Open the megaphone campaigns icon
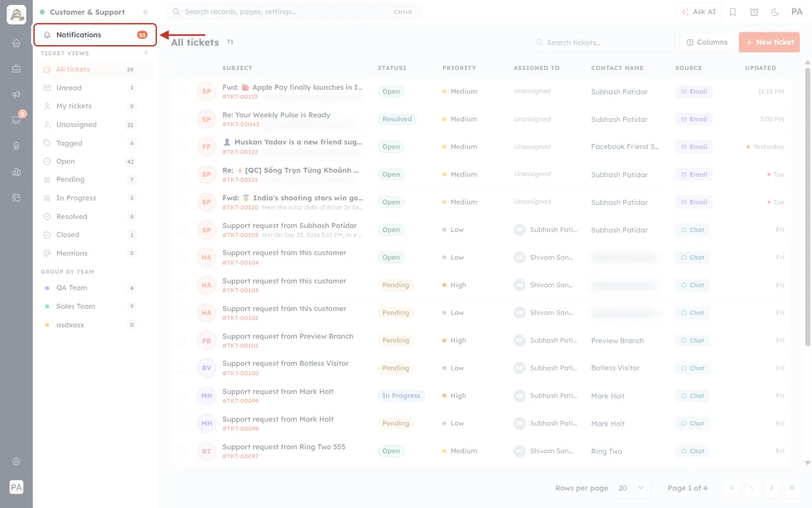The image size is (812, 508). point(16,94)
